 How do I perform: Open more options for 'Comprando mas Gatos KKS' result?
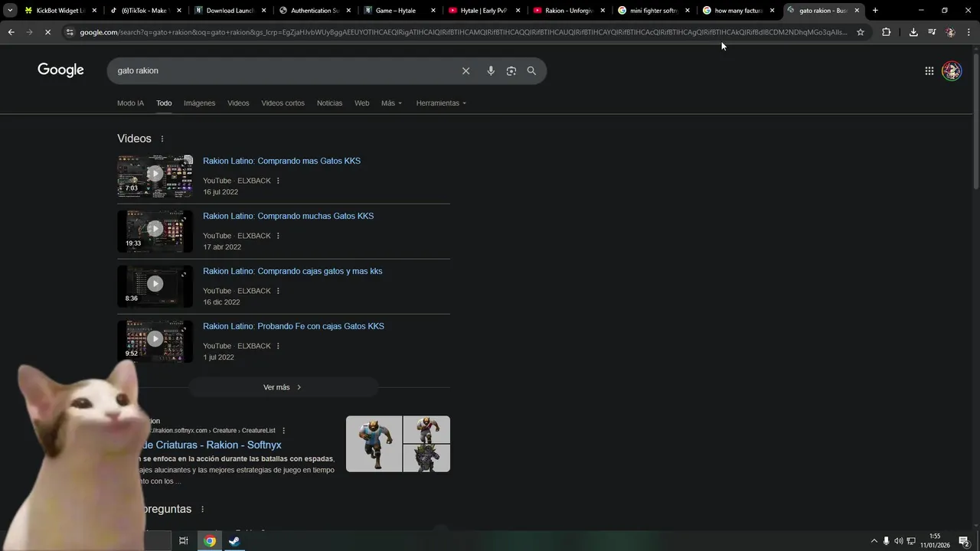[278, 181]
